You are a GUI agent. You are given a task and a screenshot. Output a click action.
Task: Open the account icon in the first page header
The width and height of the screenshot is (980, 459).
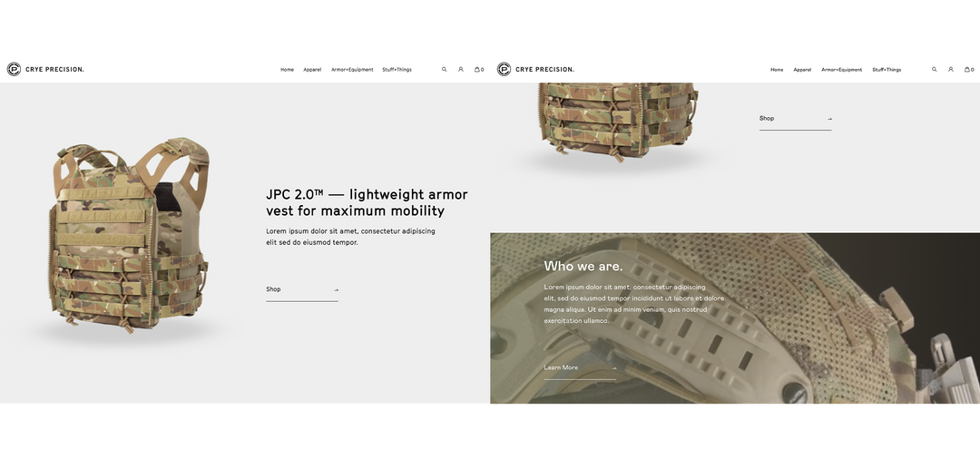[x=461, y=69]
